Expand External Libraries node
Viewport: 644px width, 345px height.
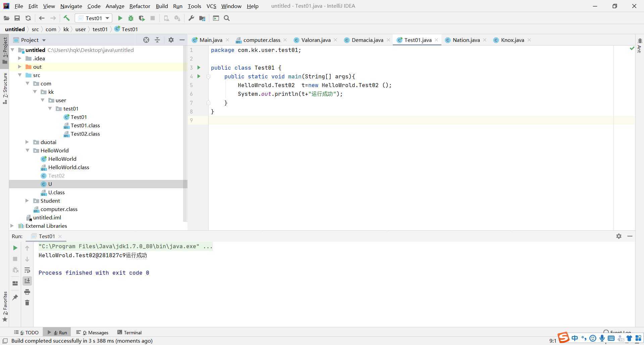(x=12, y=226)
